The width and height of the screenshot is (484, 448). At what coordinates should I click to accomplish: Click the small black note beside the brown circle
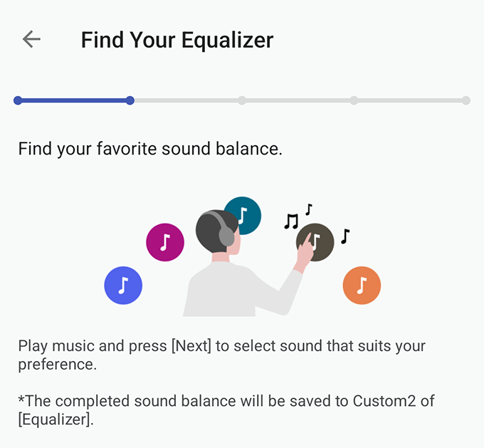click(x=345, y=236)
